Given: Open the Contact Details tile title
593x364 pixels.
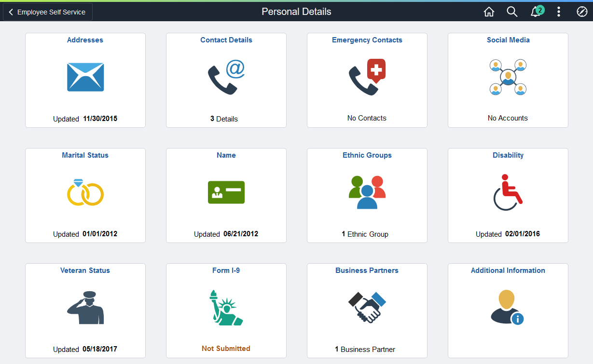Looking at the screenshot, I should (226, 40).
